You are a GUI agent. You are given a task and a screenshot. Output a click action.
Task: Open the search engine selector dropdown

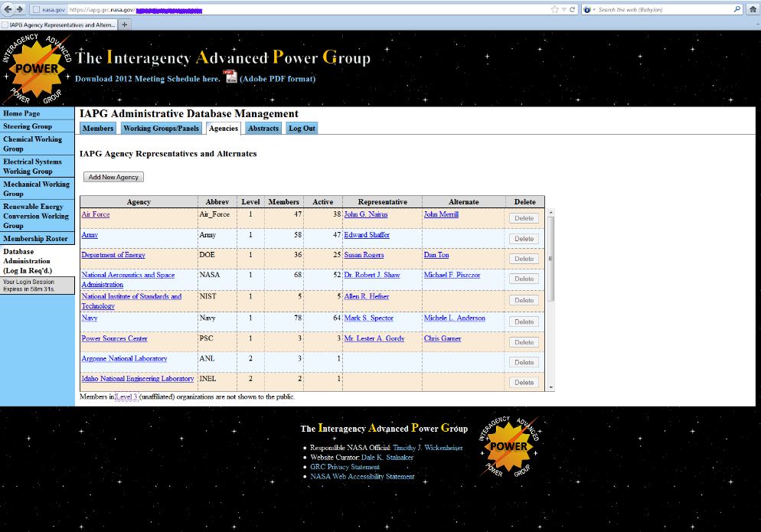pos(589,9)
